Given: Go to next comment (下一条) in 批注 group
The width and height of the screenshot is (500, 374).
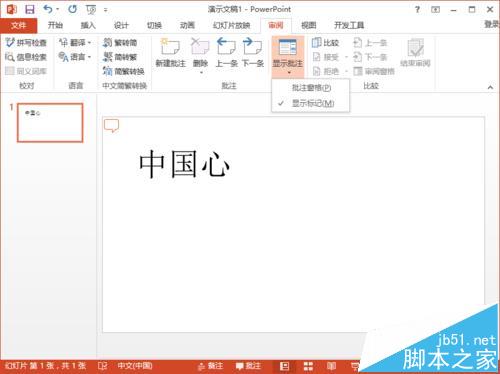Looking at the screenshot, I should tap(253, 53).
